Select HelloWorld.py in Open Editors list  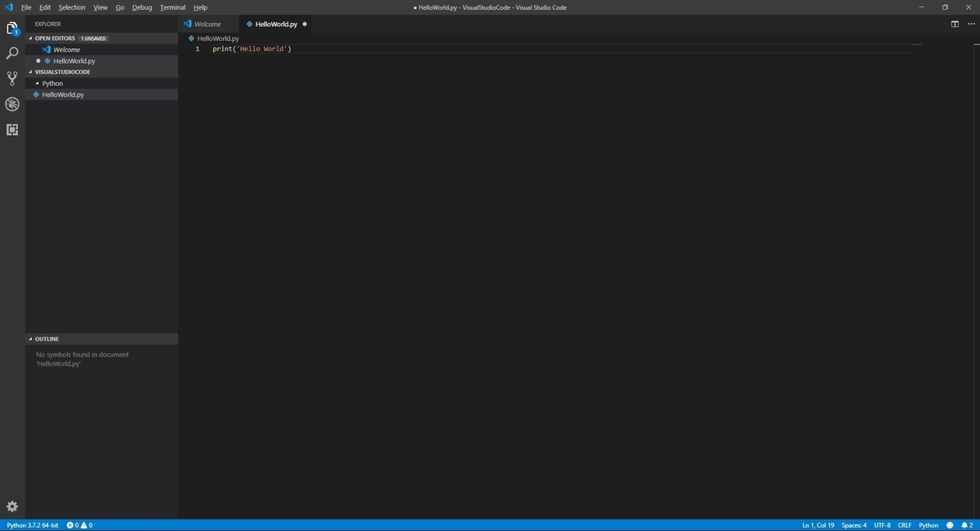pos(101,61)
